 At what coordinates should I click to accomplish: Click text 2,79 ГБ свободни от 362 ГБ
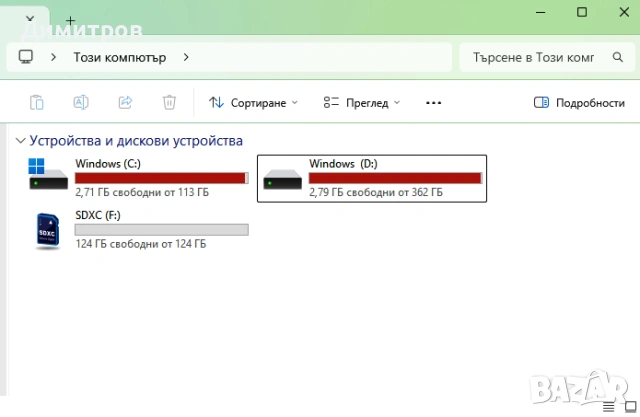(376, 192)
